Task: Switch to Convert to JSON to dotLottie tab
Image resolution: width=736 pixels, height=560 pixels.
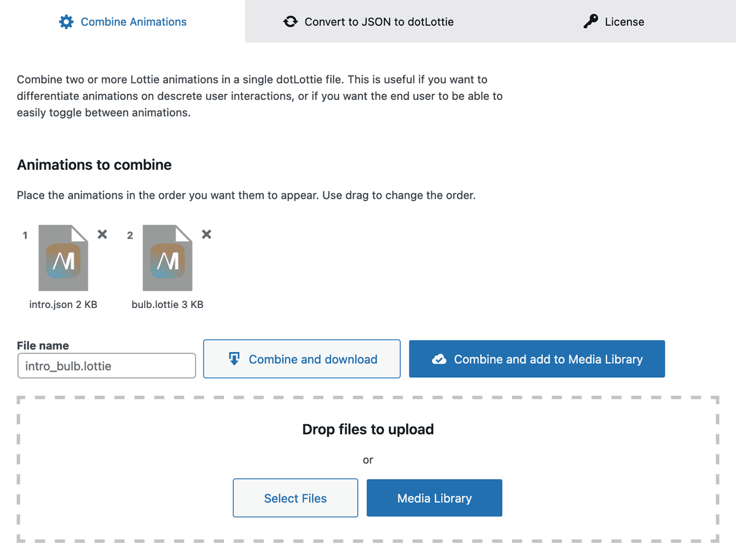Action: pyautogui.click(x=368, y=21)
